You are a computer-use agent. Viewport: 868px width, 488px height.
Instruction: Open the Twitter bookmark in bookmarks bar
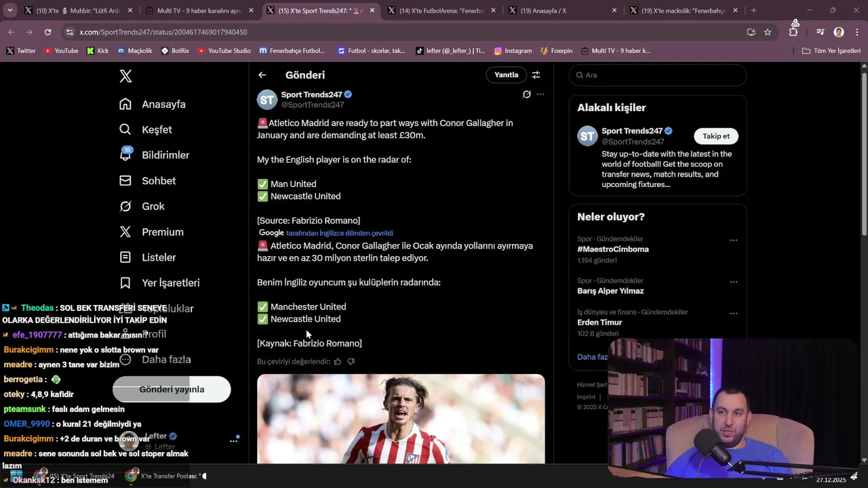pos(21,51)
